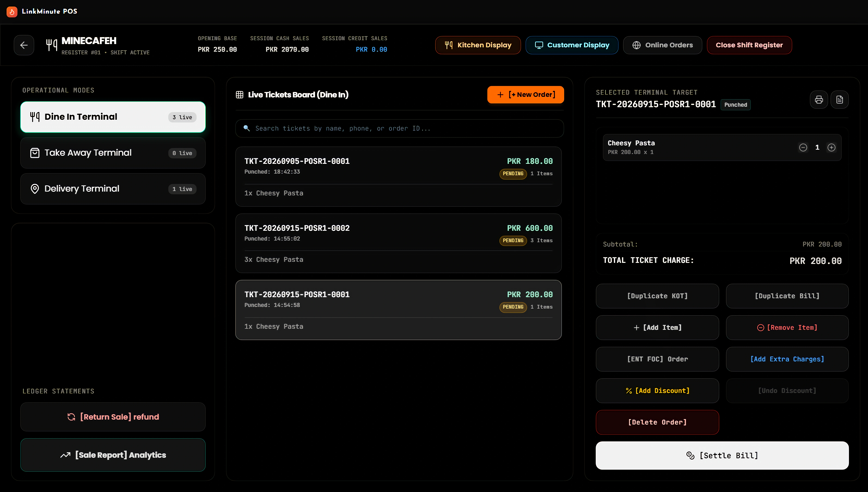The width and height of the screenshot is (868, 492).
Task: Click the document bill icon
Action: click(x=840, y=100)
